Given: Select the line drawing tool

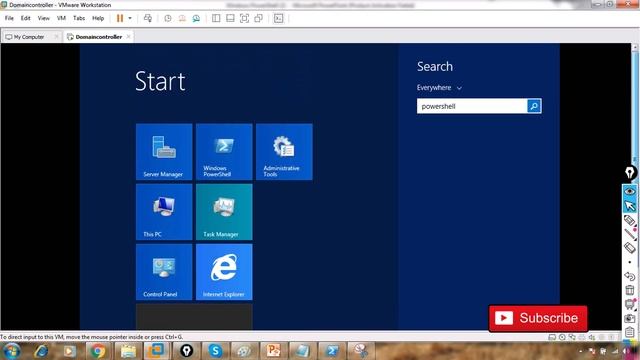Looking at the screenshot, I should (630, 234).
